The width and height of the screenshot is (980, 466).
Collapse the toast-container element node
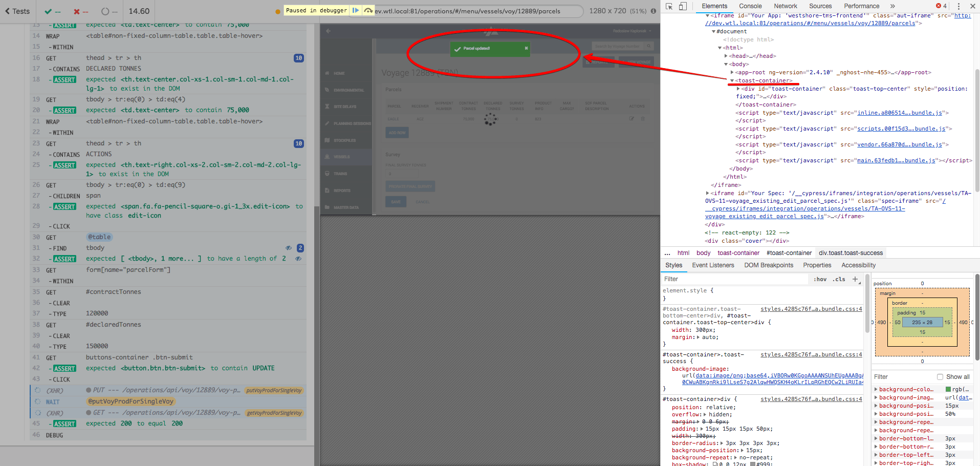[732, 80]
